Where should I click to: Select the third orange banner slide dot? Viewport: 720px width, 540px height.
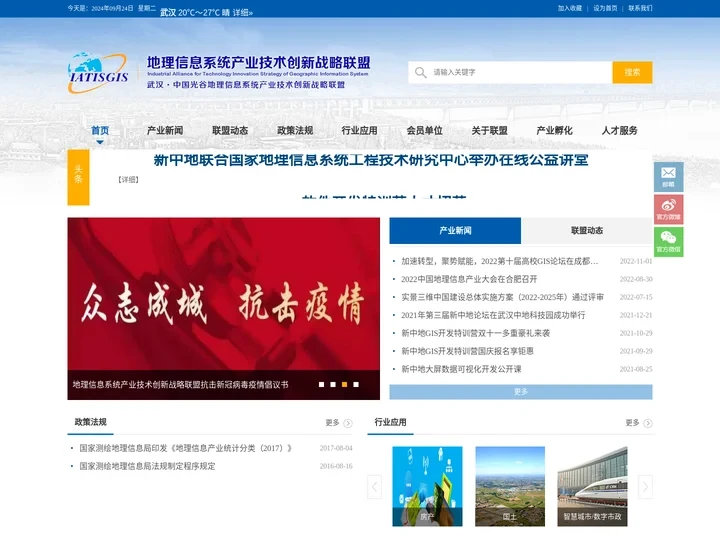pyautogui.click(x=344, y=384)
